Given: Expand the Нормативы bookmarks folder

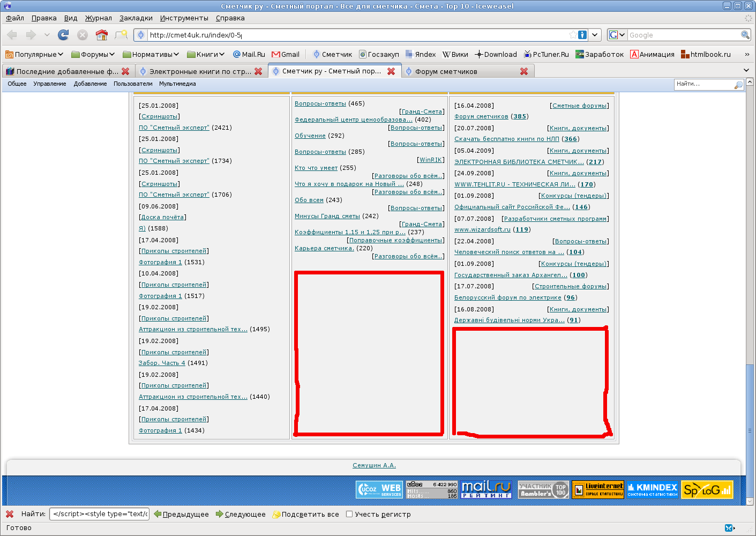Looking at the screenshot, I should click(151, 54).
